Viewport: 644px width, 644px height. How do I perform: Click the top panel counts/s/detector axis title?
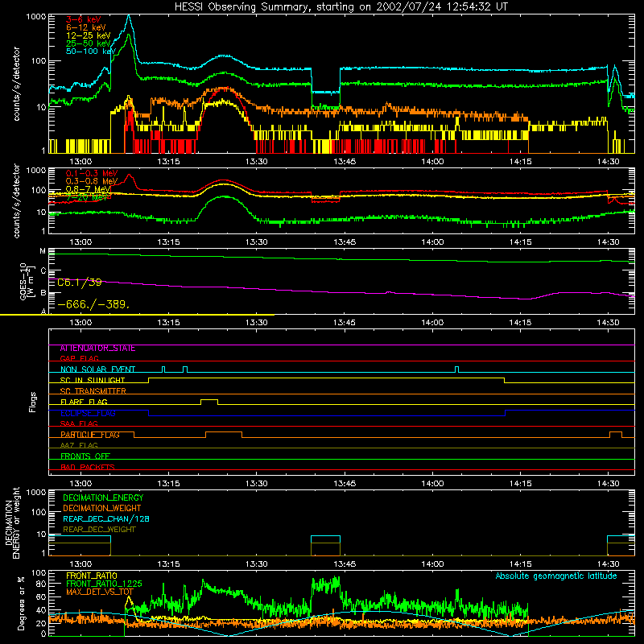(x=16, y=84)
